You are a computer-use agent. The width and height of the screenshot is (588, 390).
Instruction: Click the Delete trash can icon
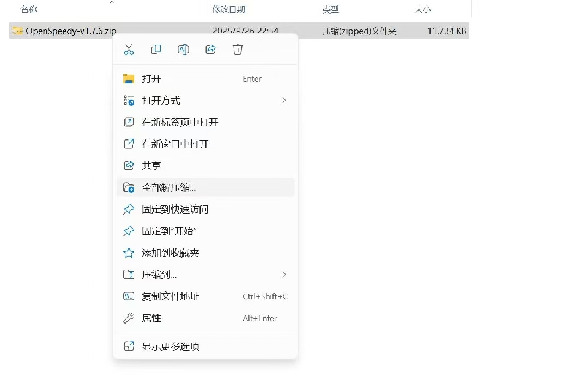238,50
